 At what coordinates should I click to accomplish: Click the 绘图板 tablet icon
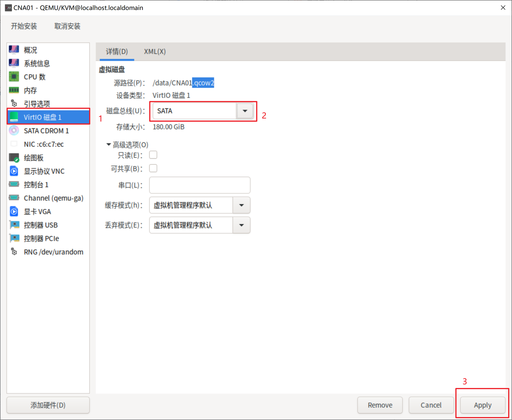[x=14, y=158]
